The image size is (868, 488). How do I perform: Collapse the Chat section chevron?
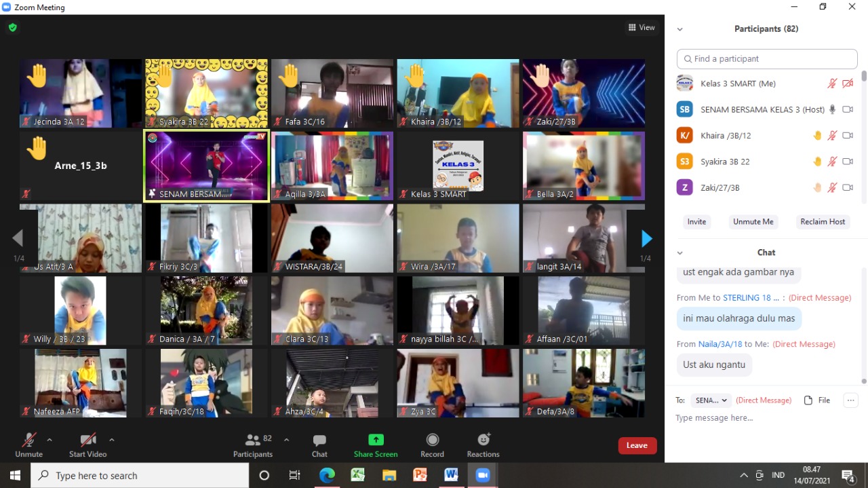coord(679,252)
